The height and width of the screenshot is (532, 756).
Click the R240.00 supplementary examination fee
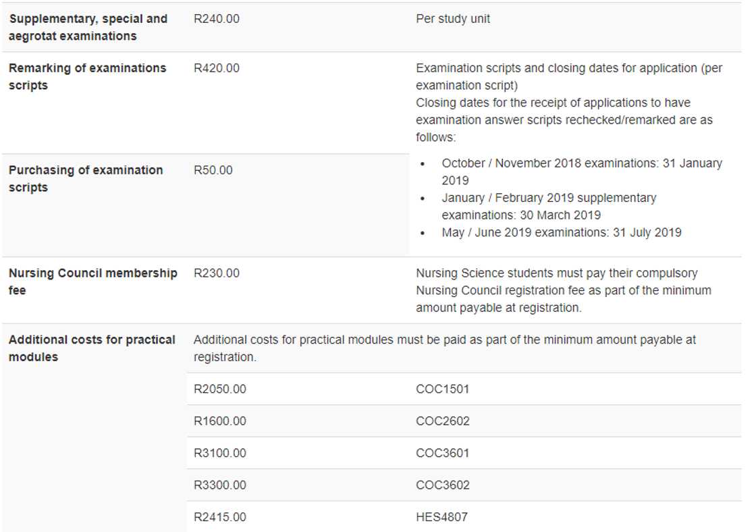[x=216, y=19]
